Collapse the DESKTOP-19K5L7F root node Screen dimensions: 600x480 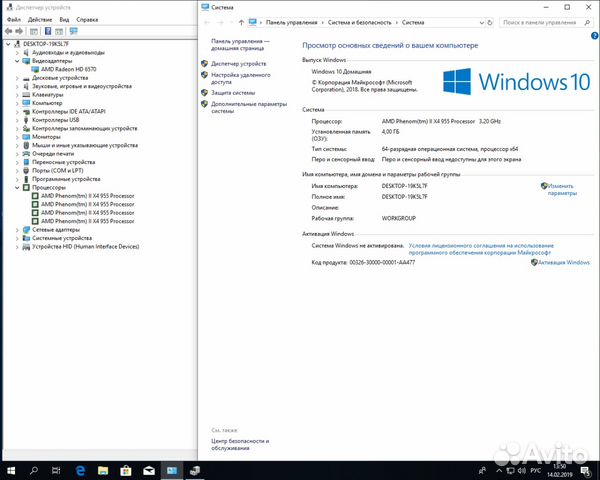click(x=8, y=44)
